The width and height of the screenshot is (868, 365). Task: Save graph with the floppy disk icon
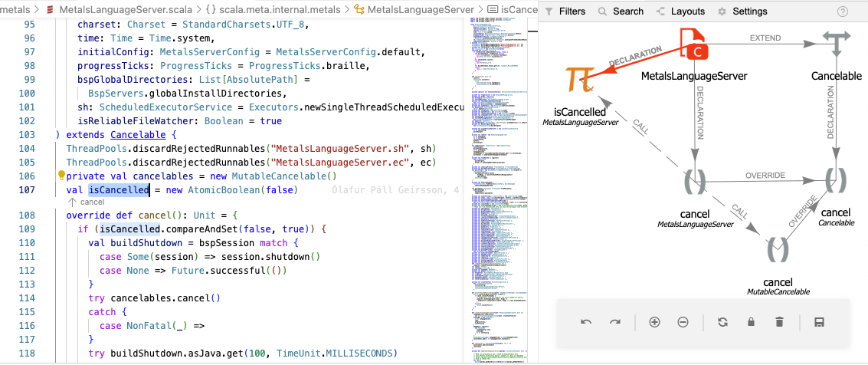pos(820,322)
